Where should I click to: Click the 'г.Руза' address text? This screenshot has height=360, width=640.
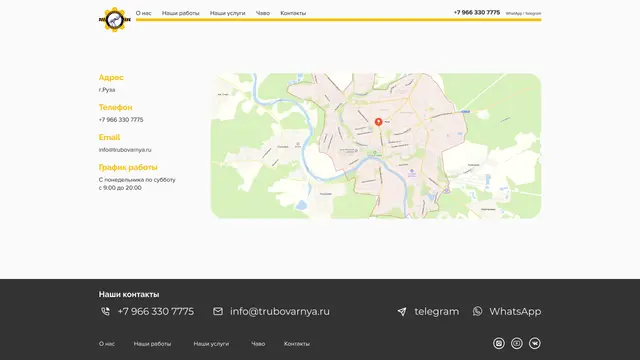tap(107, 90)
